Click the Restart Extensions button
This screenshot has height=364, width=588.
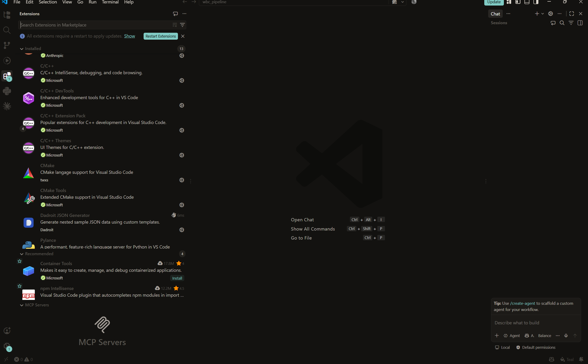click(x=160, y=36)
